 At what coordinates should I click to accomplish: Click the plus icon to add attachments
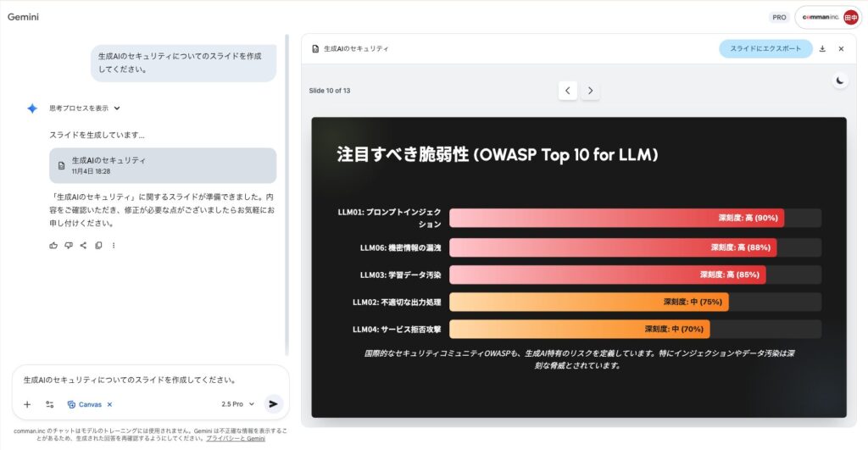pos(27,404)
